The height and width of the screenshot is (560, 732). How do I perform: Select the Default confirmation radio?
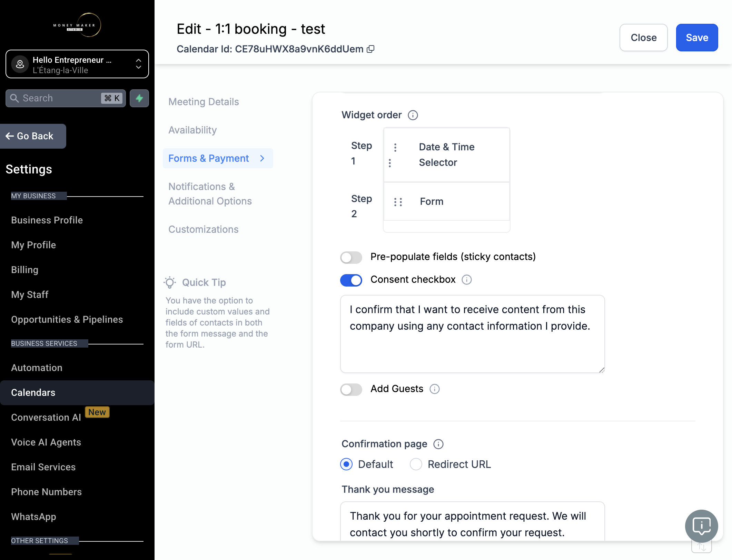(x=346, y=464)
